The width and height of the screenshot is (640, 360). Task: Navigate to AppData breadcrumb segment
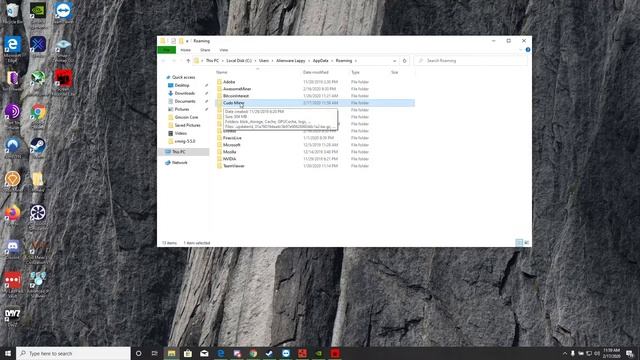click(x=320, y=61)
